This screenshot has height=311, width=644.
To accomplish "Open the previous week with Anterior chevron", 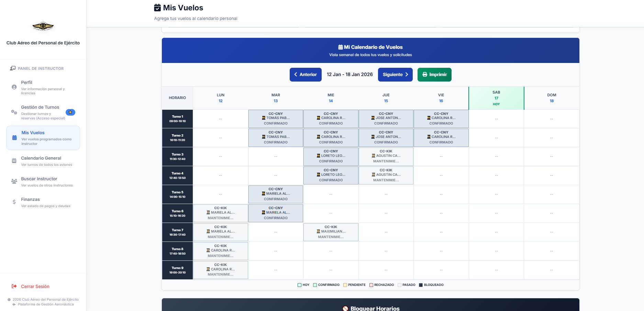I will click(296, 74).
